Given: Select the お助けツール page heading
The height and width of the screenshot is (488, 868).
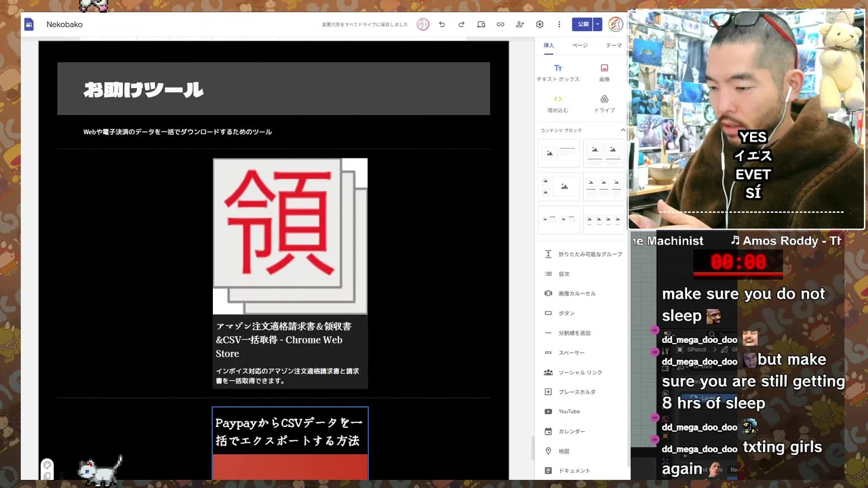Looking at the screenshot, I should (143, 89).
